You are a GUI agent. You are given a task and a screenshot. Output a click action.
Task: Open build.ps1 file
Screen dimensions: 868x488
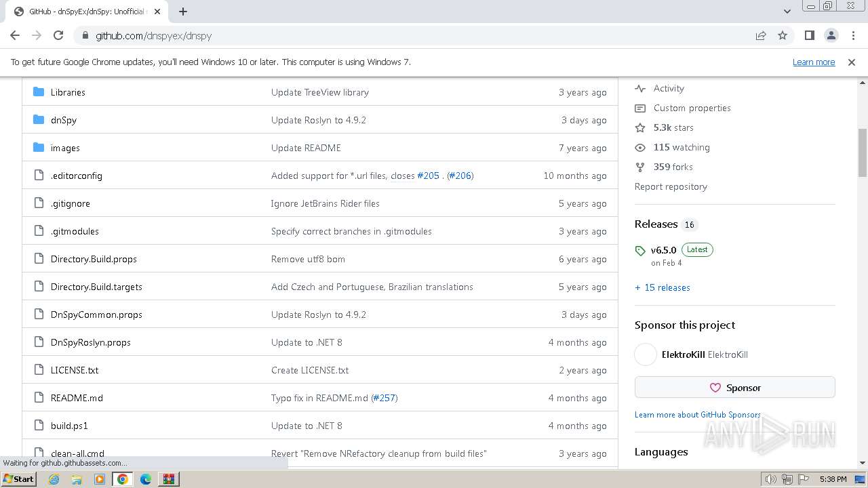(69, 426)
